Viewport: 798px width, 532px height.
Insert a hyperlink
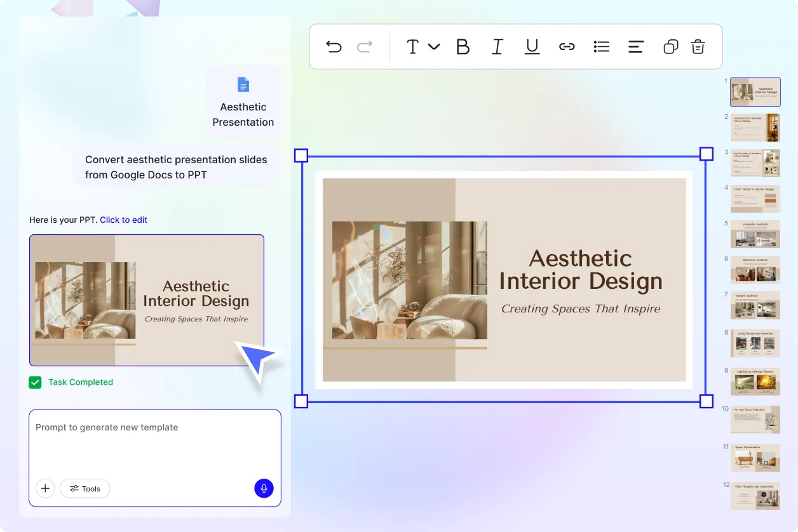(567, 46)
